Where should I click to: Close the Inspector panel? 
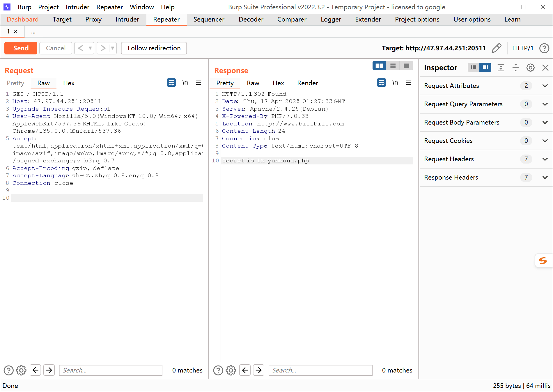[x=545, y=68]
